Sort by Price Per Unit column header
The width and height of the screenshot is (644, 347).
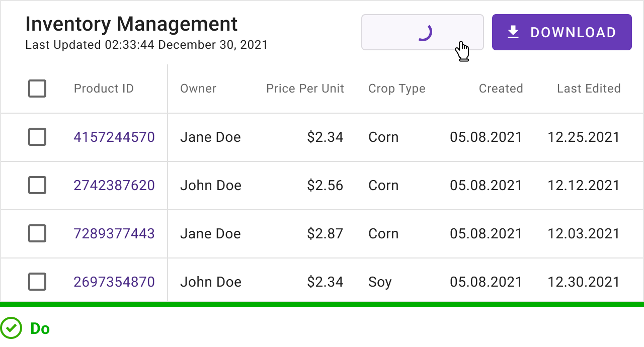(305, 89)
